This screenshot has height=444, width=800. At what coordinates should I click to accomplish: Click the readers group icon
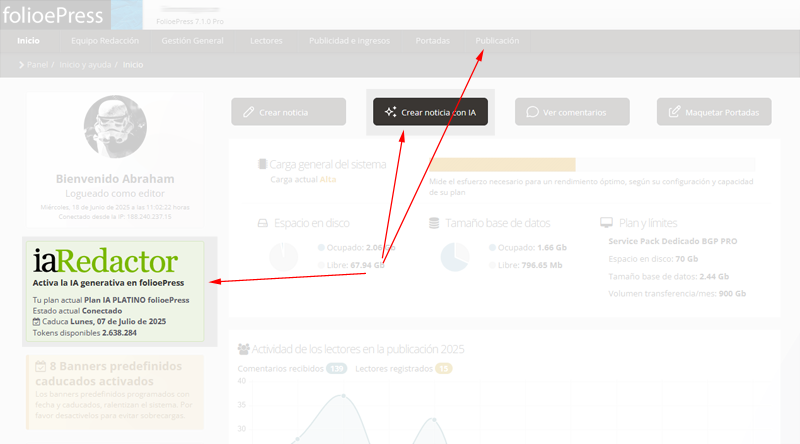tap(243, 349)
